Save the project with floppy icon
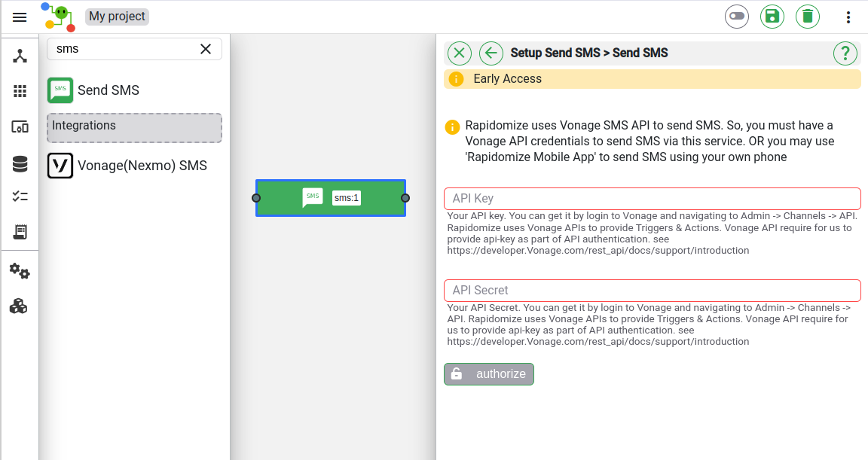Screen dimensions: 868x460 click(772, 17)
